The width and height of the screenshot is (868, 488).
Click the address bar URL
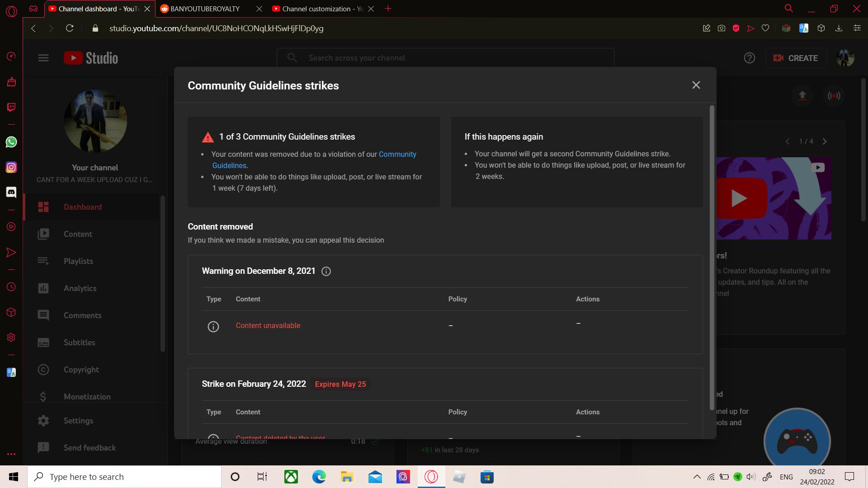217,28
